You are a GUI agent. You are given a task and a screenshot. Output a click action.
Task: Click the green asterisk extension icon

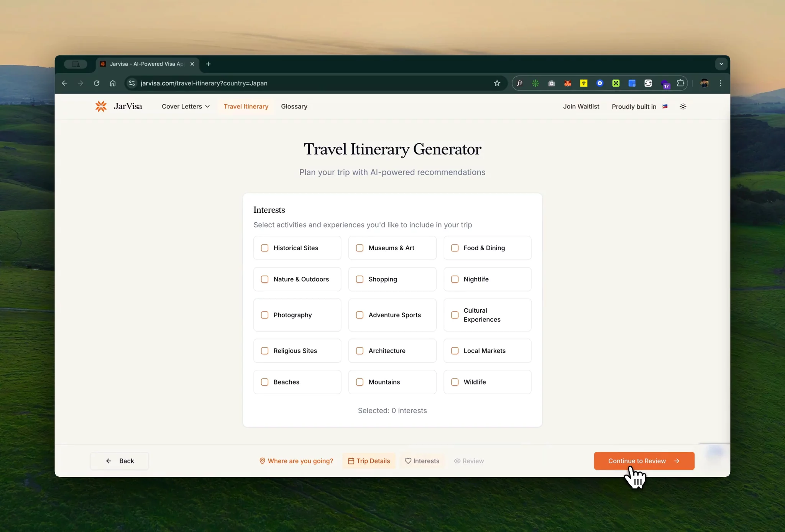pos(535,83)
